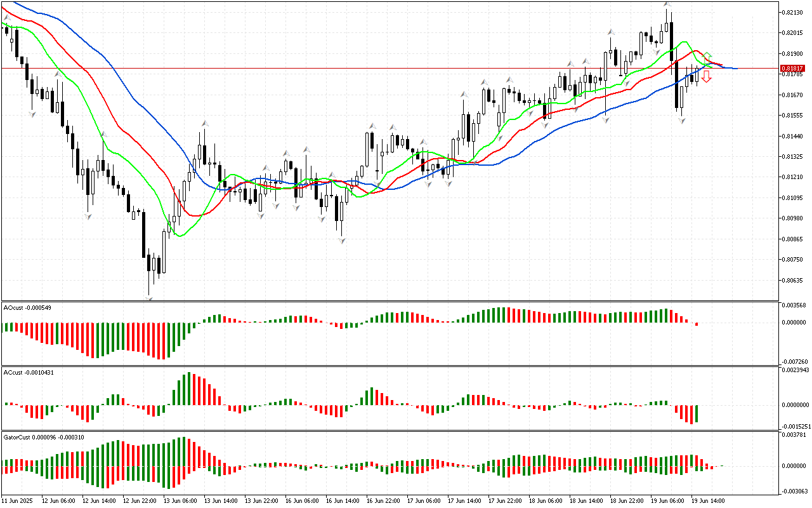Click the red current price label 0.81817
Viewport: 812px width, 508px height.
click(x=792, y=68)
